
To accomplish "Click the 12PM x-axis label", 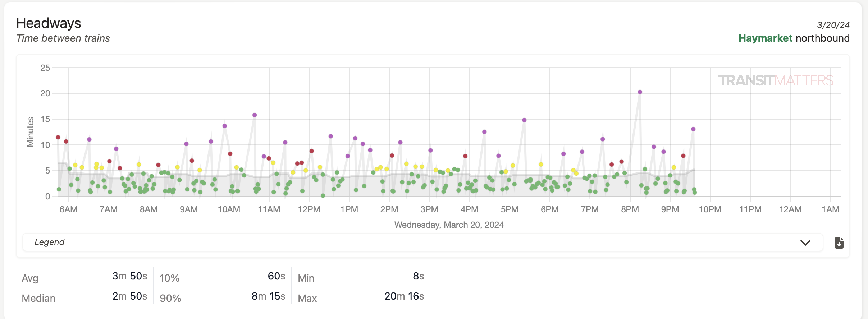I will click(309, 209).
